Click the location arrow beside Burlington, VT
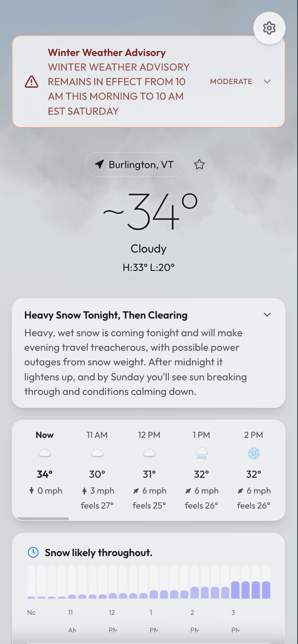298x644 pixels. (99, 164)
